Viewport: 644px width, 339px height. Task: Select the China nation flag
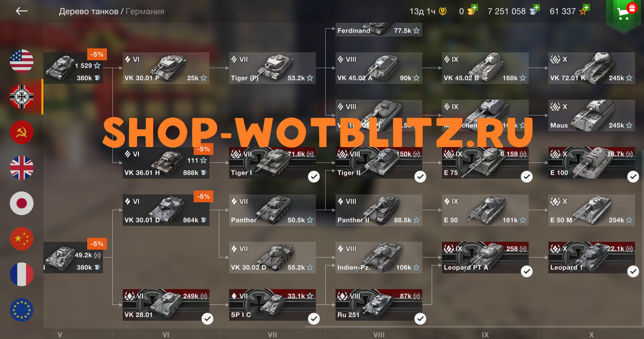click(x=22, y=239)
